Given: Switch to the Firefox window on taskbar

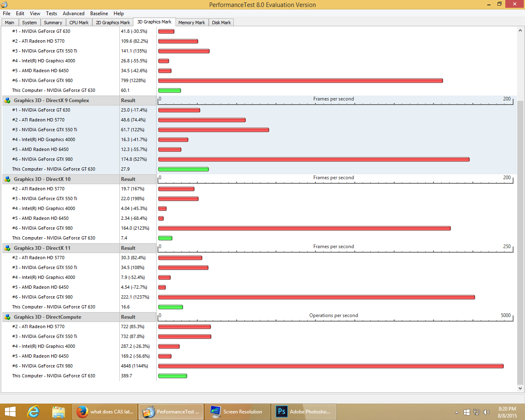Looking at the screenshot, I should [x=105, y=412].
